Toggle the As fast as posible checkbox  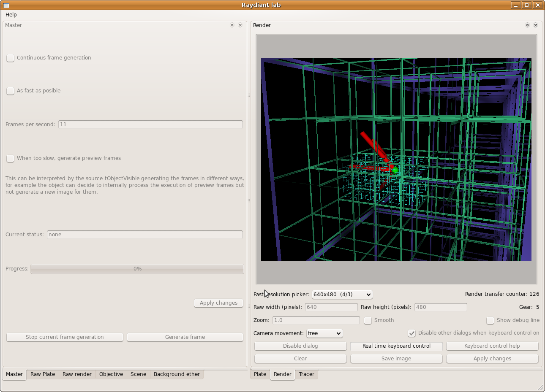point(11,91)
